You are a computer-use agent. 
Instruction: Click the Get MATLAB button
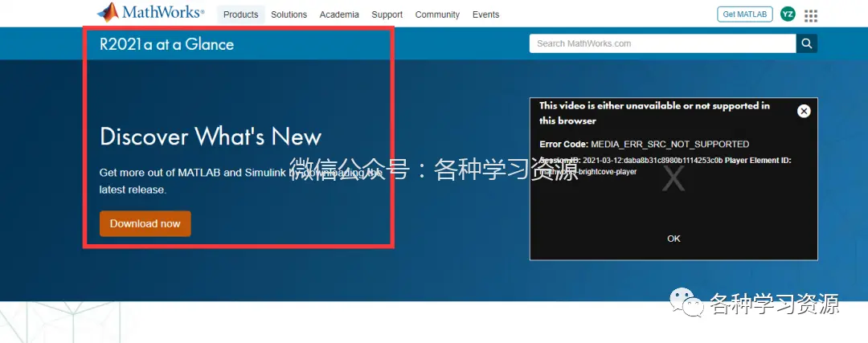pos(744,14)
